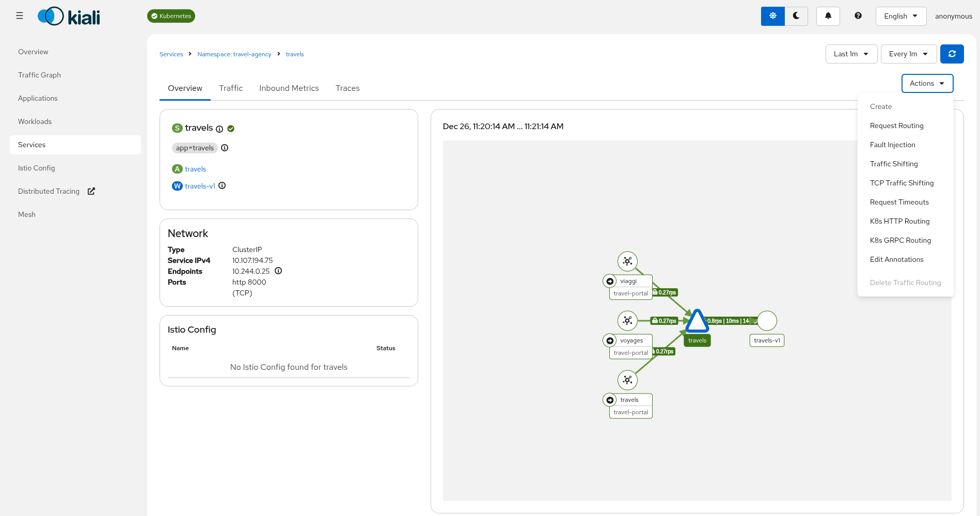Click the Kiali logo
This screenshot has height=516, width=980.
click(x=68, y=16)
